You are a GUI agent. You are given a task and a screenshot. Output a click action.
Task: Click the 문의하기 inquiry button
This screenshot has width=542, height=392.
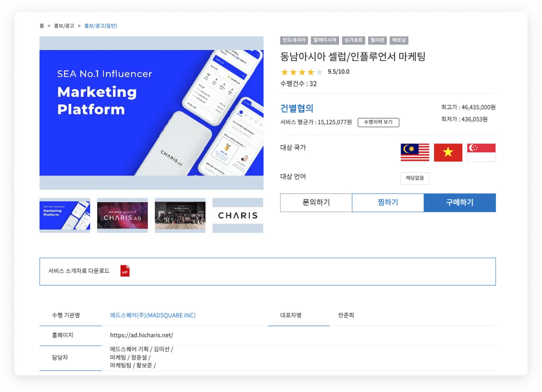point(316,202)
